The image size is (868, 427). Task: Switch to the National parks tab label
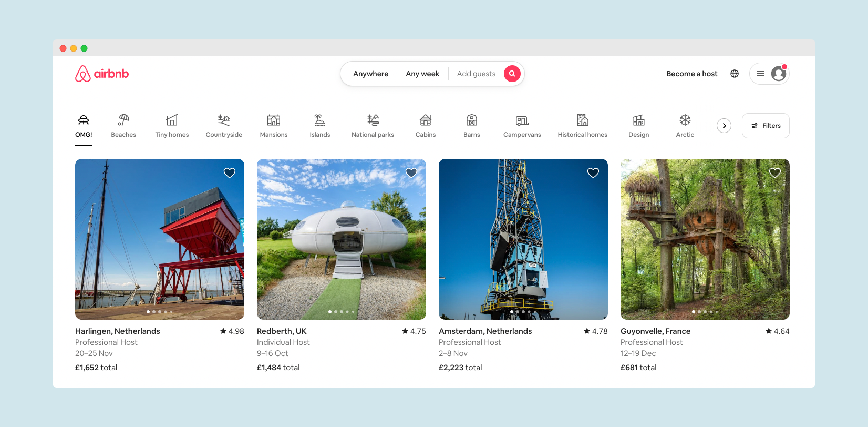point(373,135)
